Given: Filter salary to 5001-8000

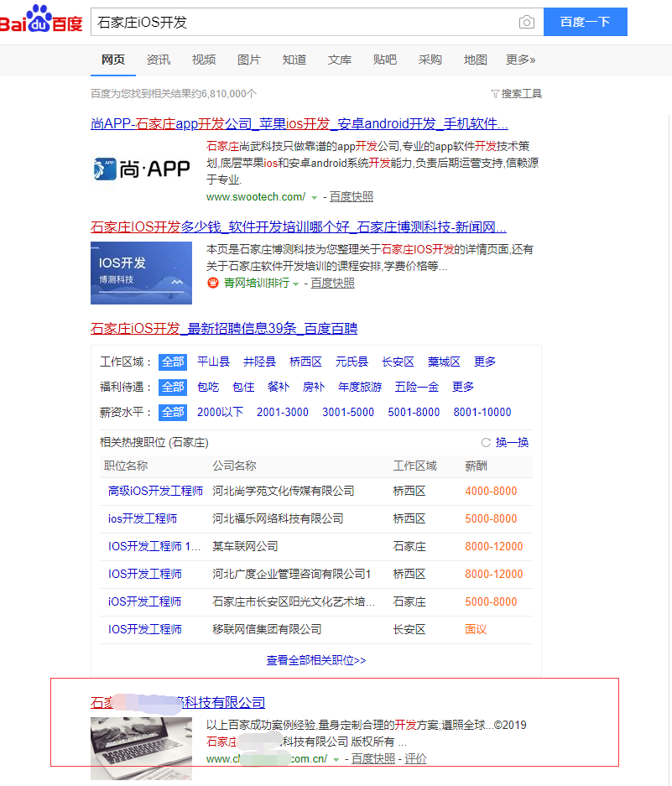Looking at the screenshot, I should pyautogui.click(x=414, y=412).
